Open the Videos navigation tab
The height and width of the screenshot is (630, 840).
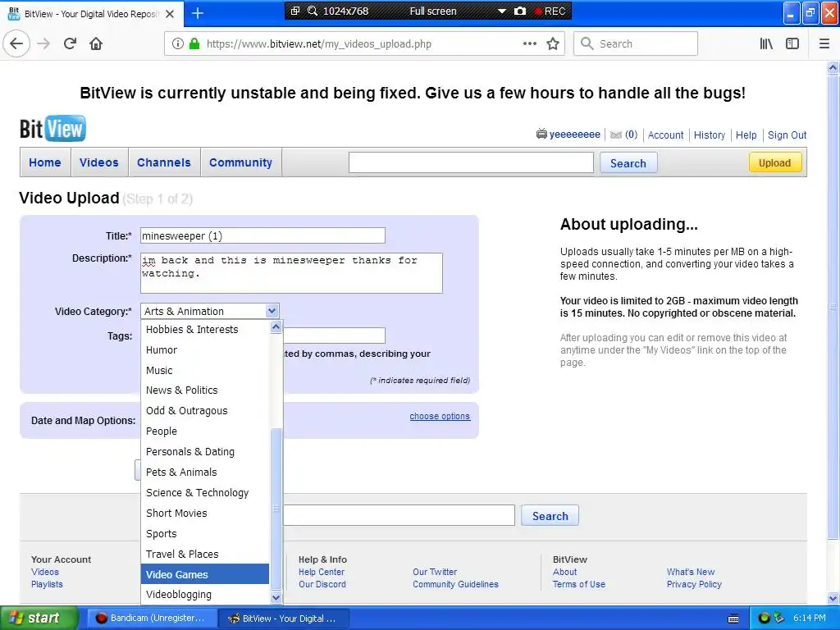[x=99, y=162]
